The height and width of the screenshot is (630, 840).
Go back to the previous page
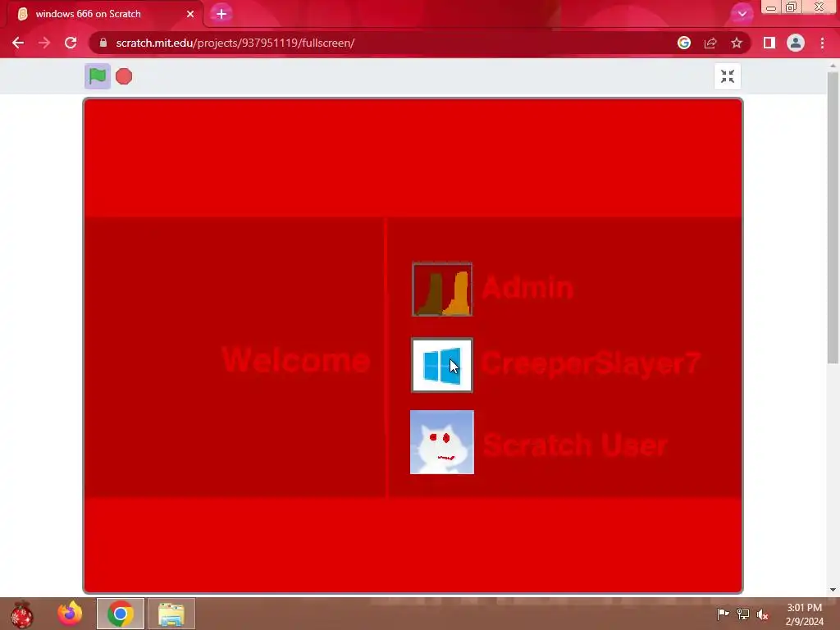click(x=18, y=43)
